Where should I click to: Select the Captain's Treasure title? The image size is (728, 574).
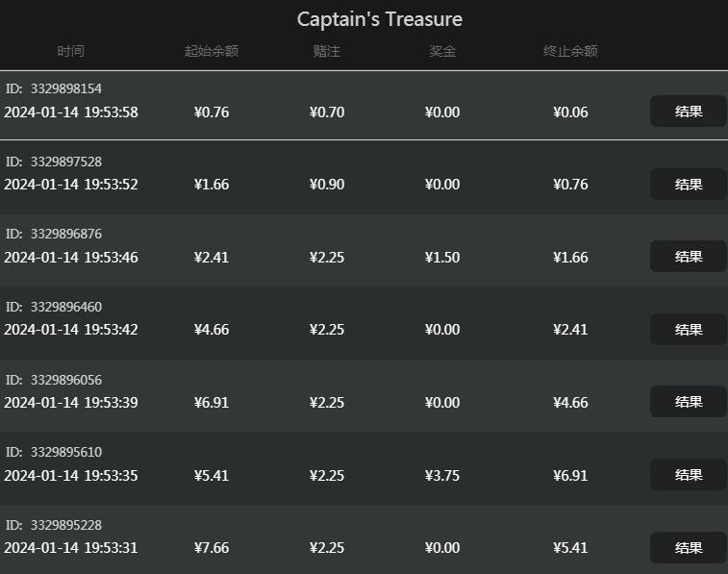(x=380, y=19)
